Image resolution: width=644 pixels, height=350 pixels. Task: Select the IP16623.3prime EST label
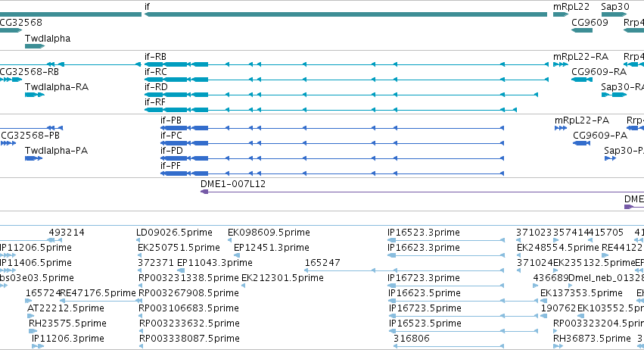[x=424, y=248]
